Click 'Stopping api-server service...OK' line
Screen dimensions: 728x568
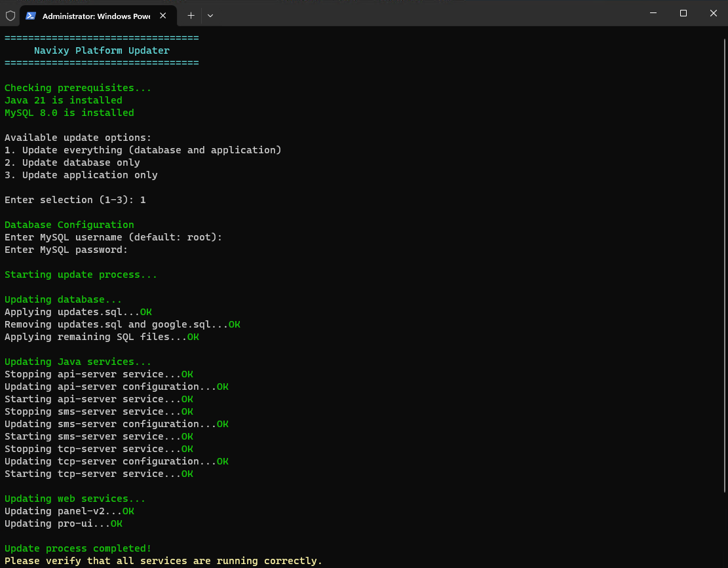coord(99,374)
